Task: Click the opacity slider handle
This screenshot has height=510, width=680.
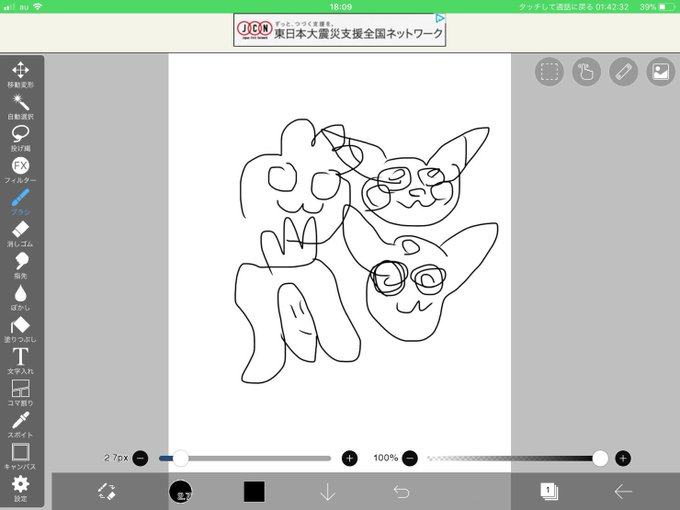Action: tap(600, 458)
